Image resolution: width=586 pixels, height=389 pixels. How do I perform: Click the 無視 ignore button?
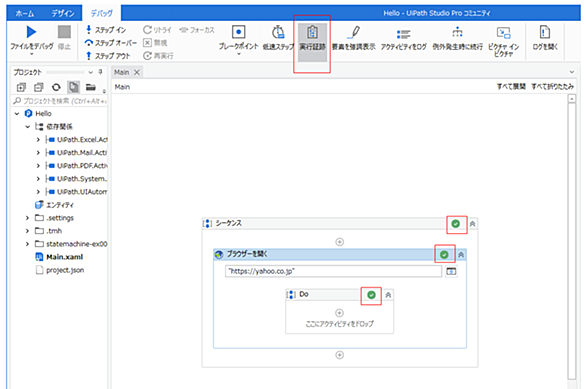coord(155,43)
